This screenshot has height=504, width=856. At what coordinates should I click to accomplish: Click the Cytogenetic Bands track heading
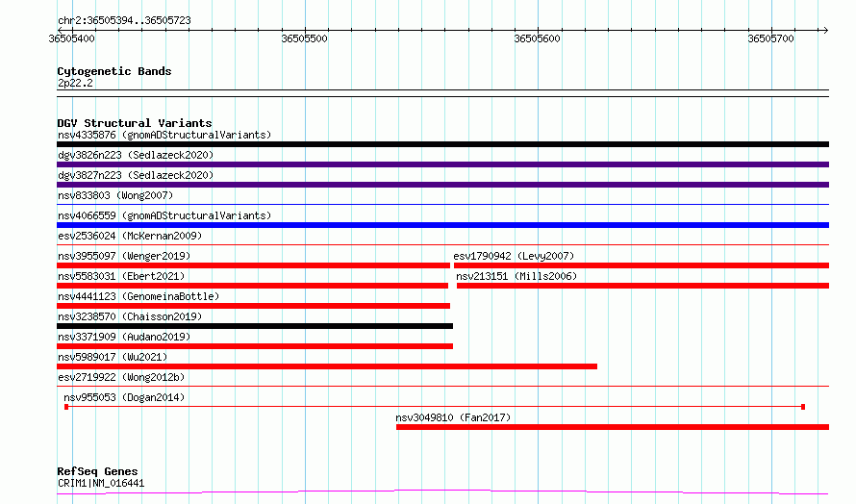pyautogui.click(x=114, y=71)
